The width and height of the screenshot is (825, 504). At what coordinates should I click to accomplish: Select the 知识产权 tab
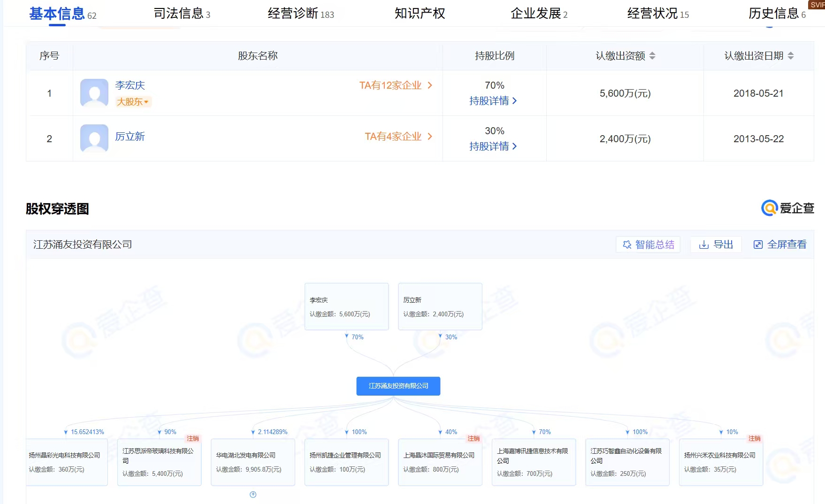420,14
